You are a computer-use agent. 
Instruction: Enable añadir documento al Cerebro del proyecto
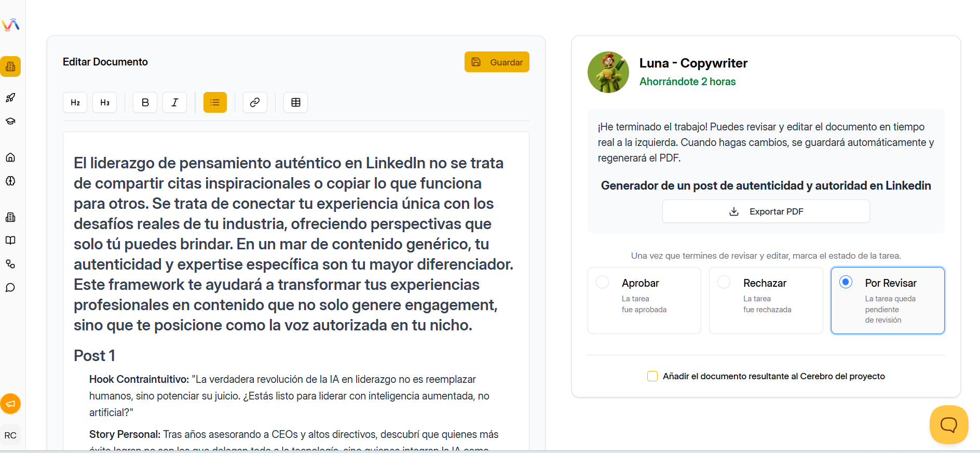tap(652, 376)
